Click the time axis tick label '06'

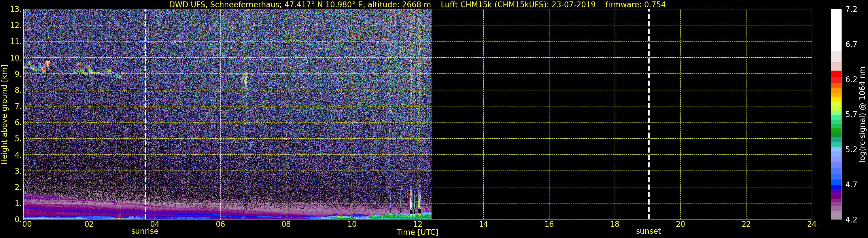(x=220, y=224)
